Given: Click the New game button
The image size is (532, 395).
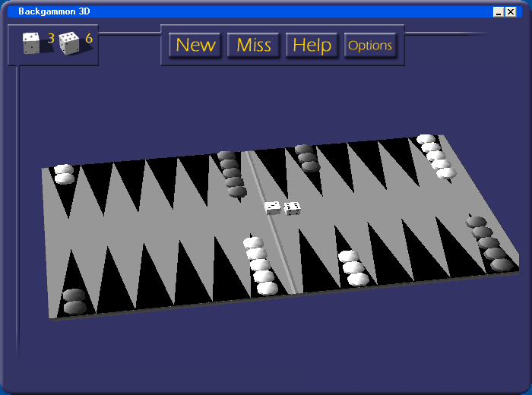Looking at the screenshot, I should (195, 46).
